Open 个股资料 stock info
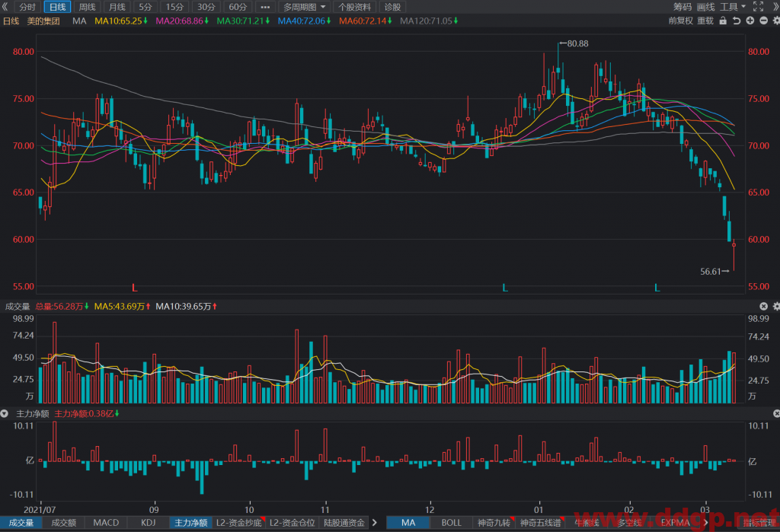This screenshot has height=532, width=780. click(x=355, y=7)
